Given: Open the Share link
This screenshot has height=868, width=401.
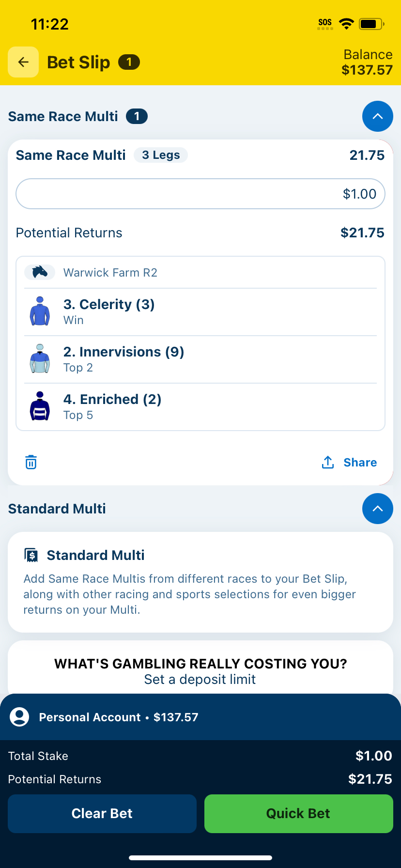Looking at the screenshot, I should 360,463.
